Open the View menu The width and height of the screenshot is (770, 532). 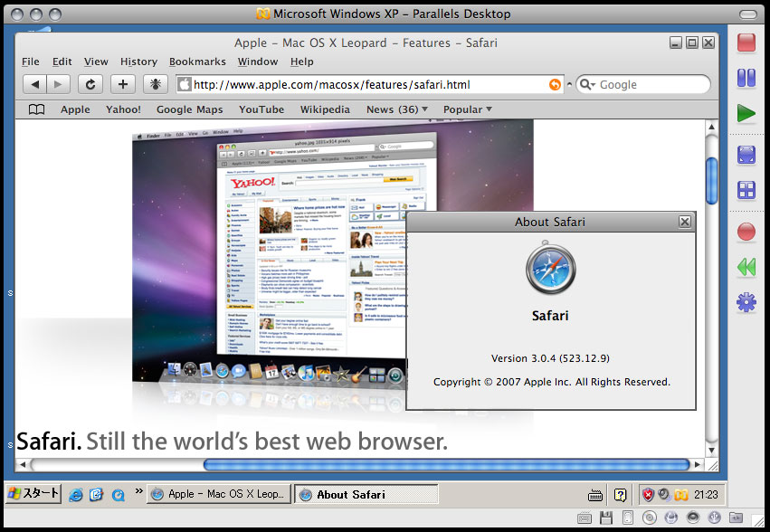[x=96, y=62]
